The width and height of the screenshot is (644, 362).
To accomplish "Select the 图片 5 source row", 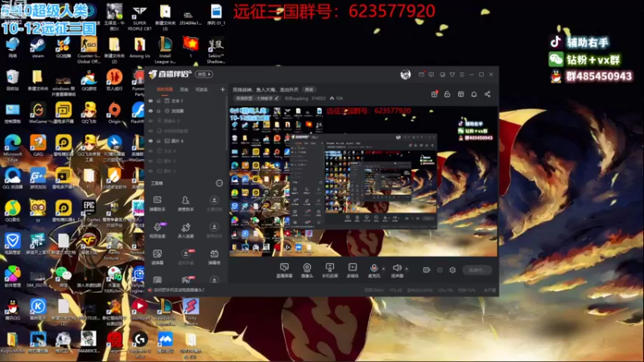I will pos(187,161).
